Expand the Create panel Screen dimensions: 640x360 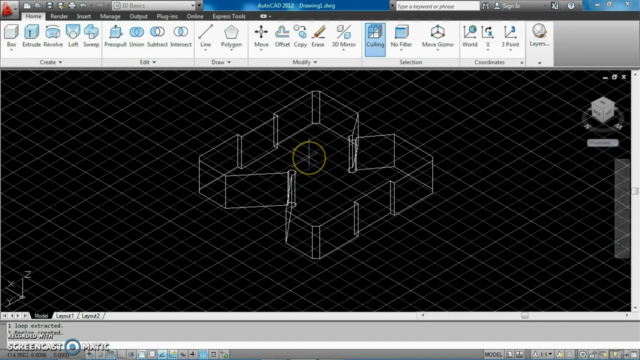[51, 62]
